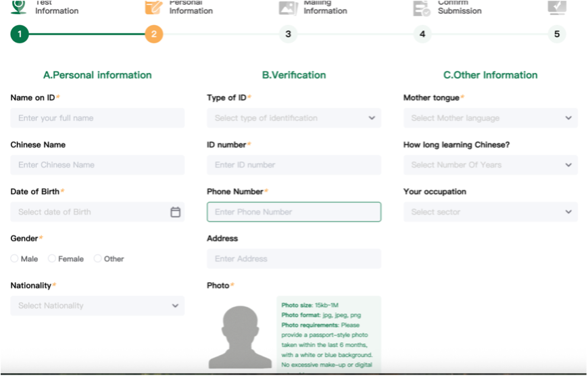The height and width of the screenshot is (378, 588).
Task: Focus the Enter ID number field
Action: click(x=294, y=165)
